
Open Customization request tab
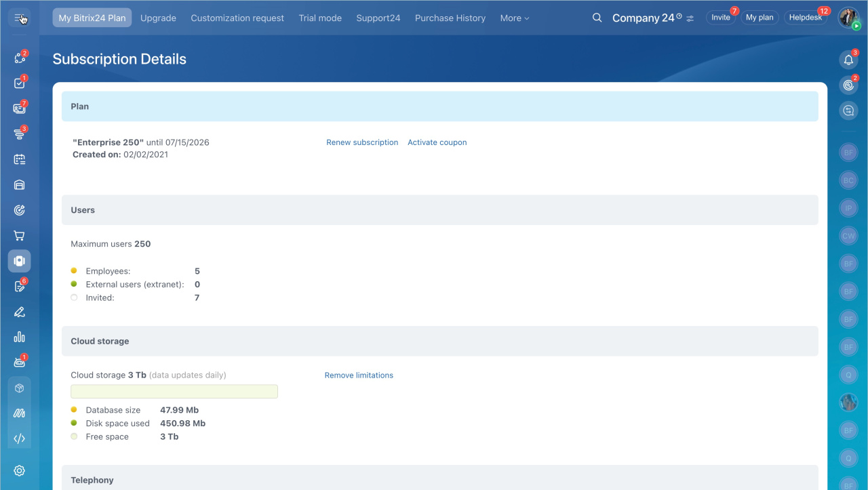[x=237, y=18]
